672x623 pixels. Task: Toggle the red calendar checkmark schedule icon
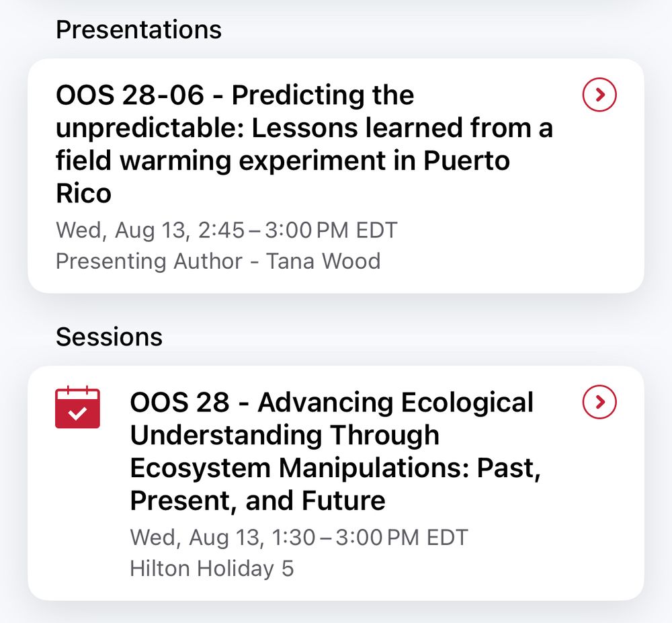point(77,407)
